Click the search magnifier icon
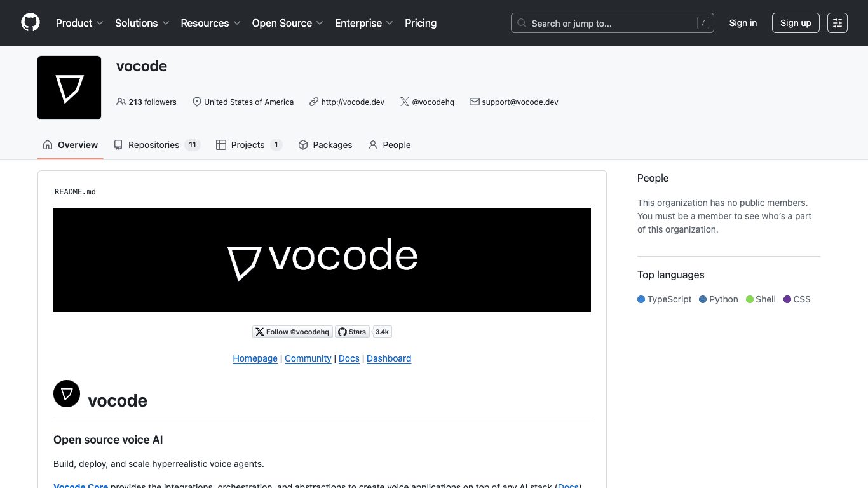Image resolution: width=868 pixels, height=488 pixels. [522, 23]
